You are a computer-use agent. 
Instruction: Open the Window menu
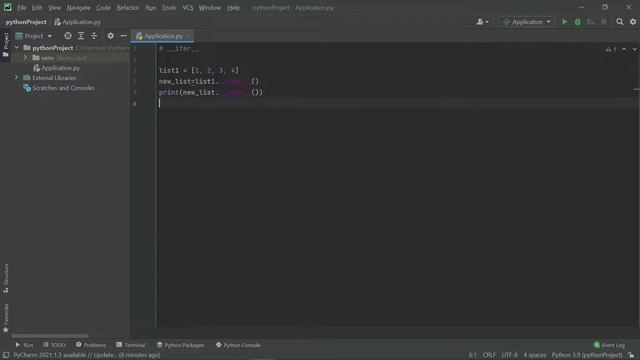(210, 8)
